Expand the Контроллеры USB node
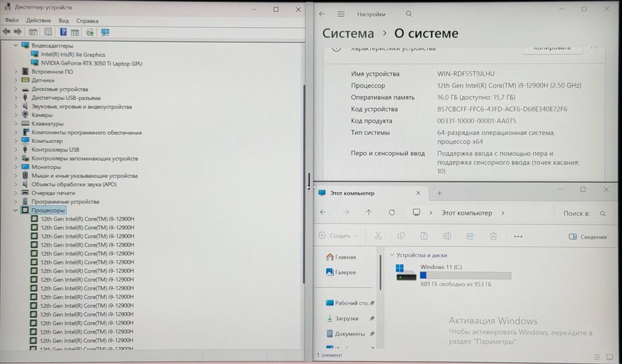The width and height of the screenshot is (622, 364). [x=16, y=150]
